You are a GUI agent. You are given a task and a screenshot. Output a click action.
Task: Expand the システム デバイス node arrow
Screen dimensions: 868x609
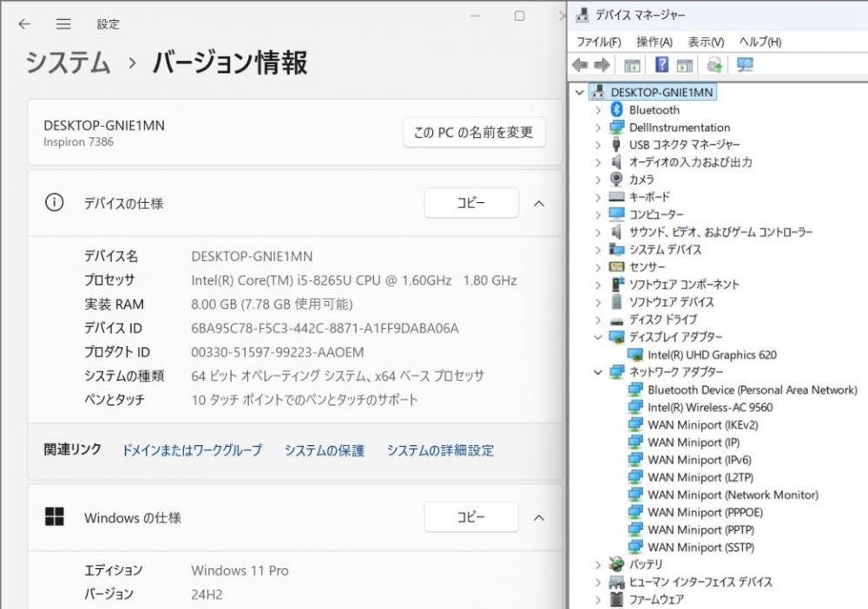tap(598, 250)
